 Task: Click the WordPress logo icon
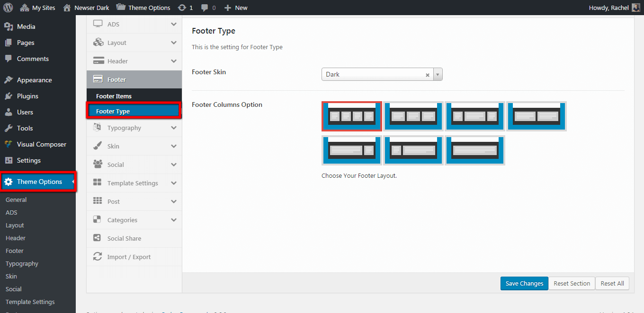[x=8, y=8]
